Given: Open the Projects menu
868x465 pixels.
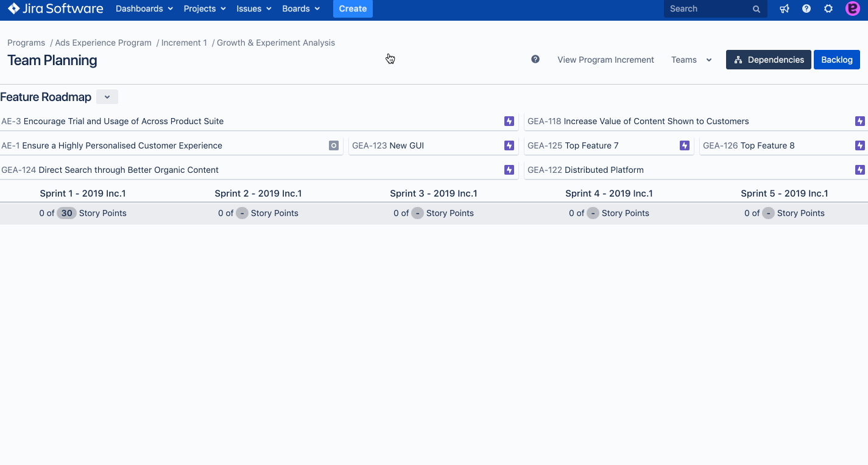Looking at the screenshot, I should [x=205, y=9].
